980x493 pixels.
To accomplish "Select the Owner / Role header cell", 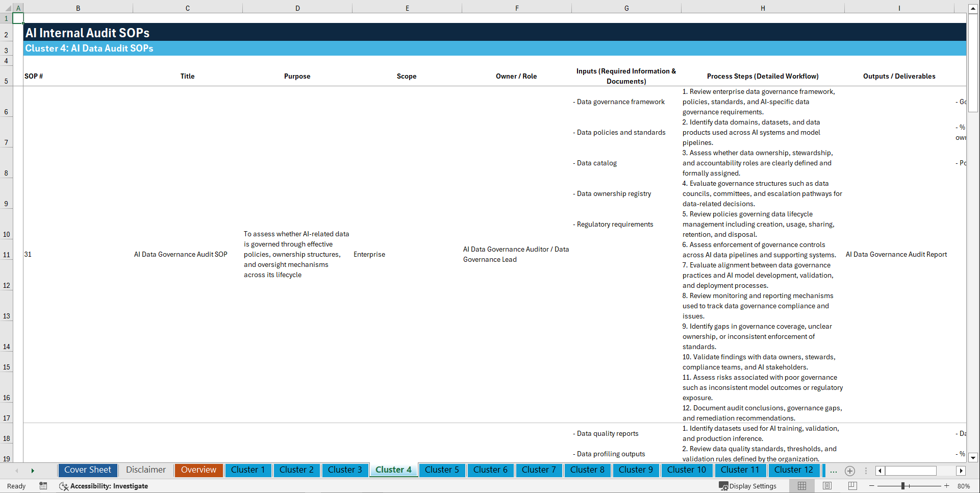I will tap(516, 76).
